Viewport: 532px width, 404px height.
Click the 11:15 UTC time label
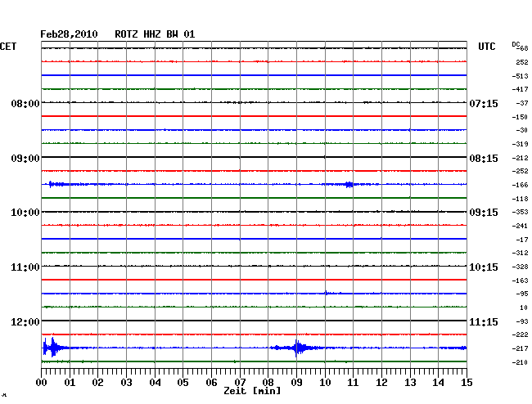point(484,322)
